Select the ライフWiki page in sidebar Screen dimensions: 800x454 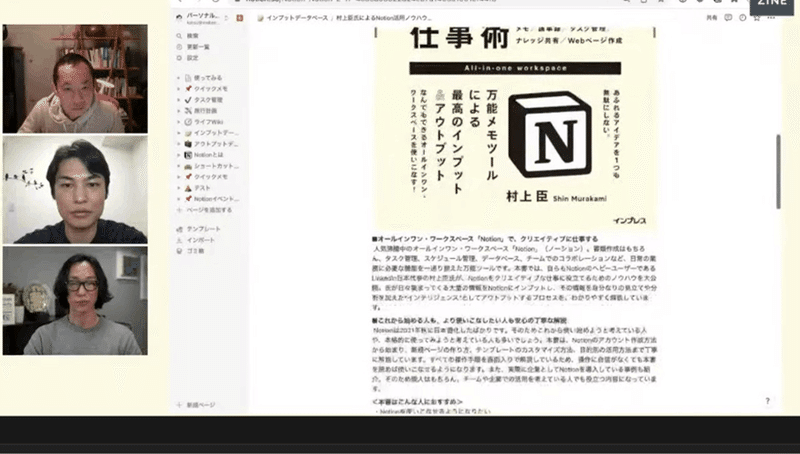(x=209, y=122)
